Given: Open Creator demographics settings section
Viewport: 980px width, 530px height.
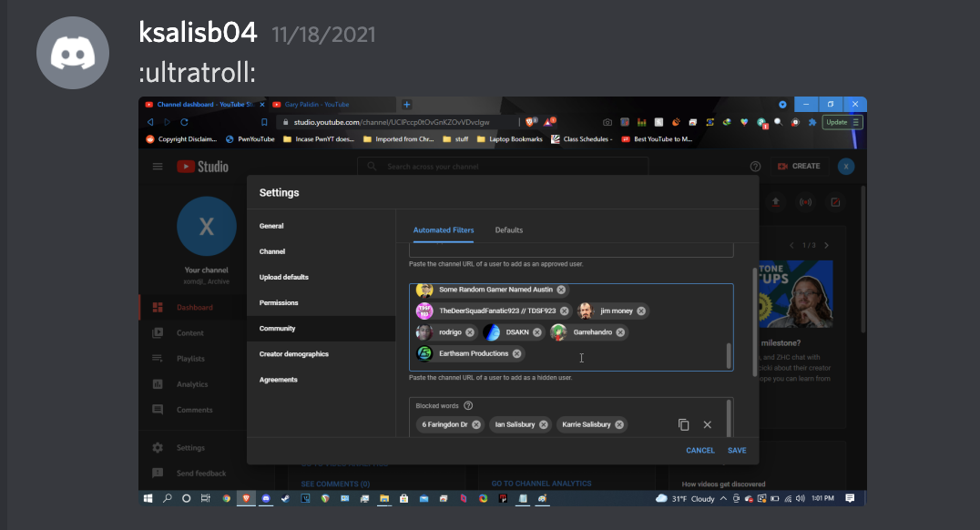Looking at the screenshot, I should tap(293, 354).
